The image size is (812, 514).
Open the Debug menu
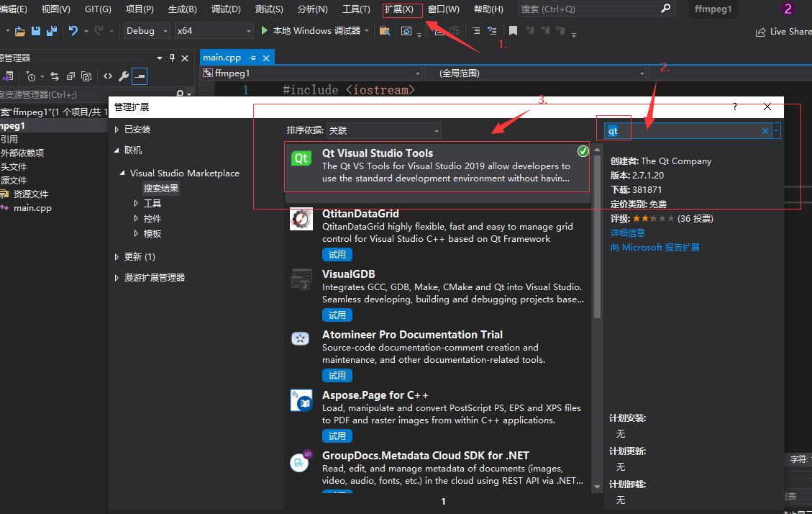[226, 9]
